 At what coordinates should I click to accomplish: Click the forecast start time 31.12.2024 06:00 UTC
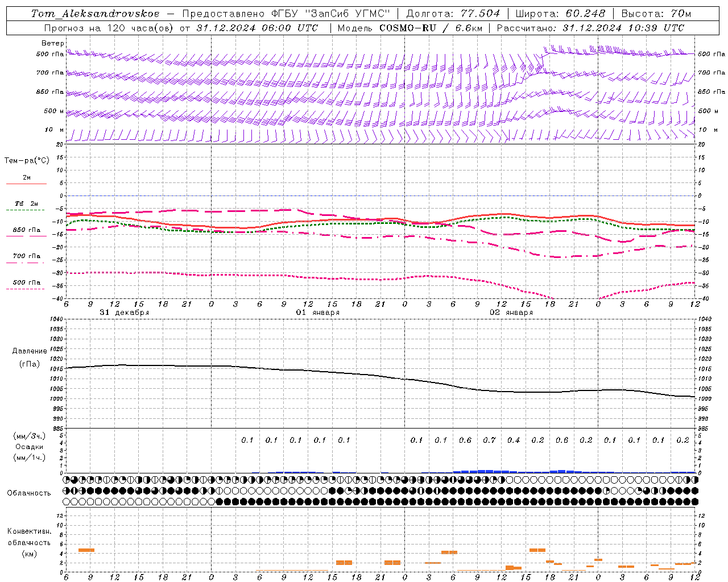click(x=258, y=28)
